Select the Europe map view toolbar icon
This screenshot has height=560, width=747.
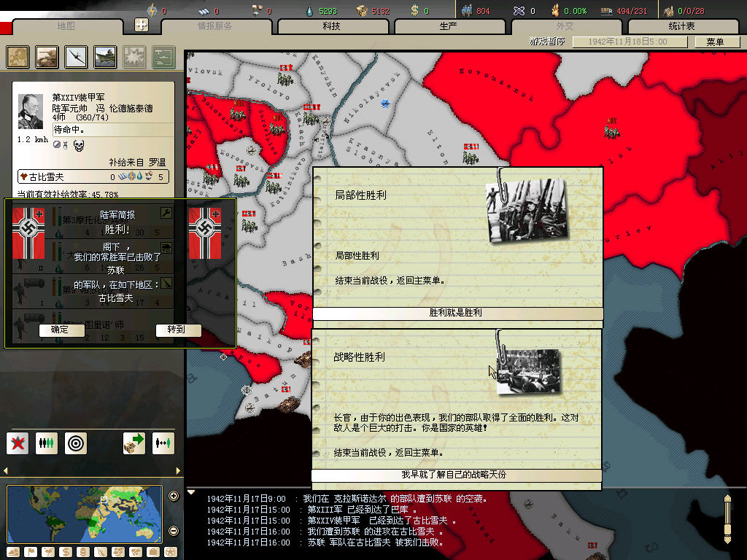pyautogui.click(x=18, y=57)
